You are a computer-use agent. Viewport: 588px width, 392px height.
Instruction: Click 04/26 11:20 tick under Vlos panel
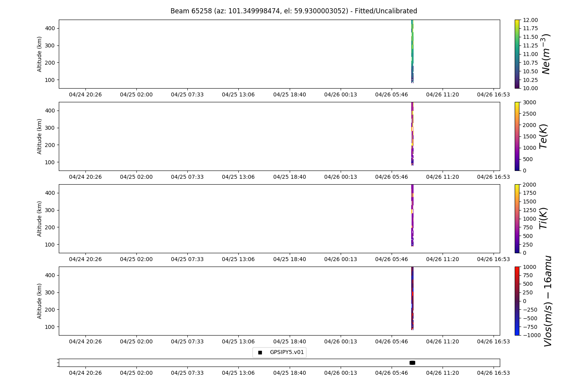pos(443,341)
